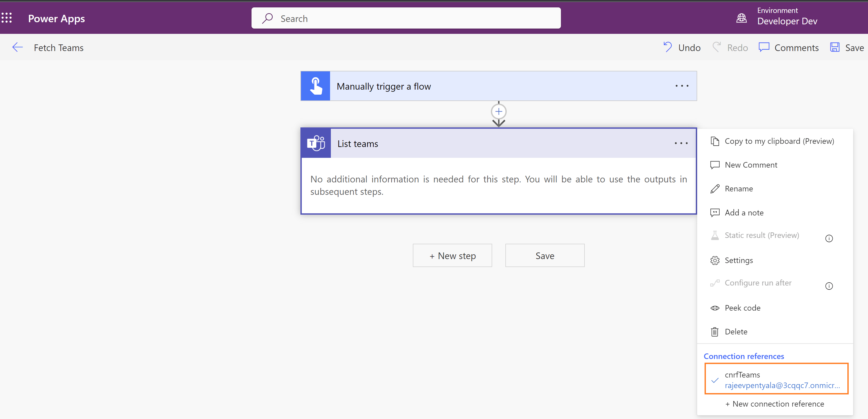Click the Microsoft Teams icon on List teams

(316, 143)
